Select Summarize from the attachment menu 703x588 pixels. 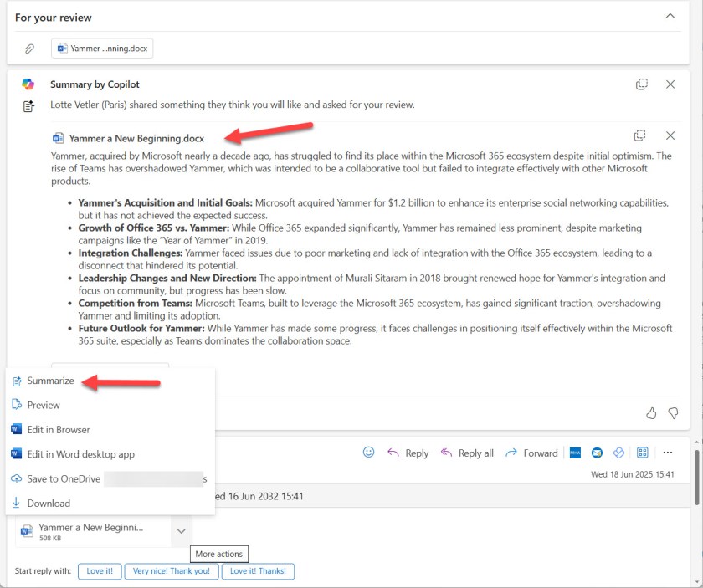point(110,381)
